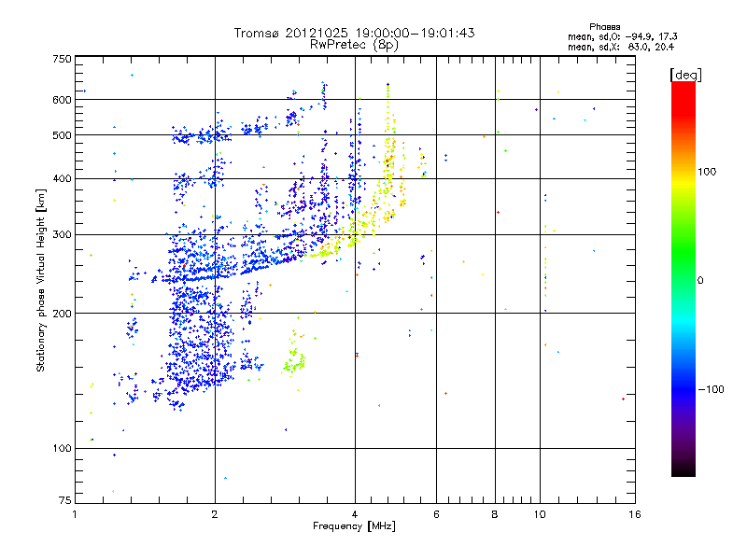
Task: Click the green echo cluster near 3 MHz, 150 km
Action: [294, 363]
